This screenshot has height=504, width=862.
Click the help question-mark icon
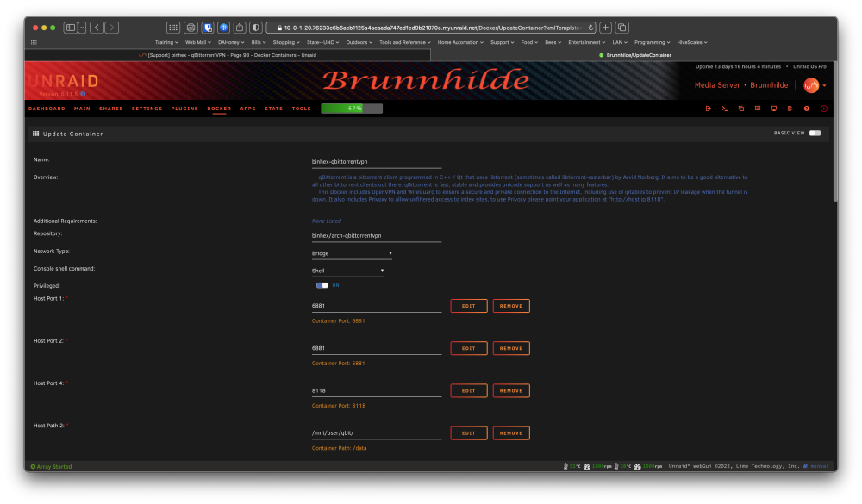tap(807, 109)
